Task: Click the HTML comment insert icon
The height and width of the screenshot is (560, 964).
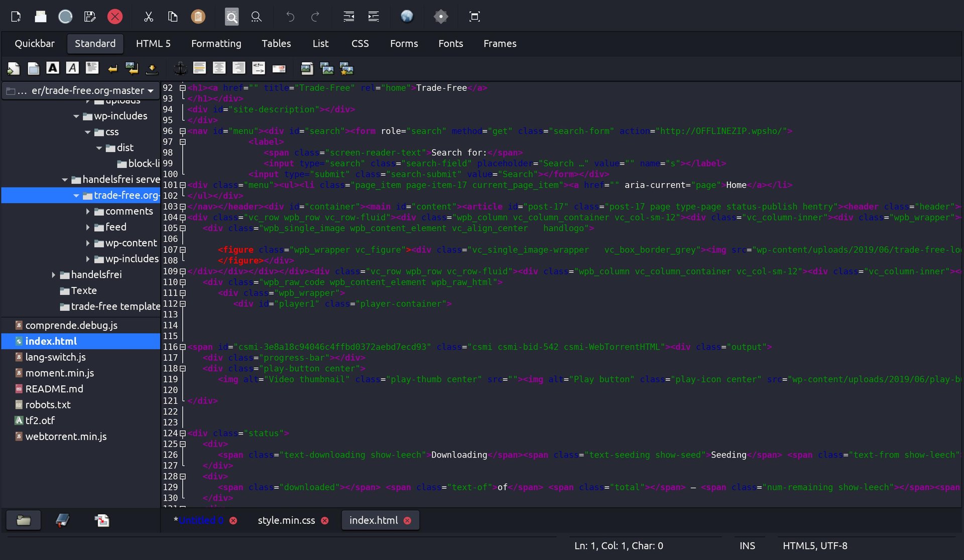Action: pyautogui.click(x=258, y=68)
